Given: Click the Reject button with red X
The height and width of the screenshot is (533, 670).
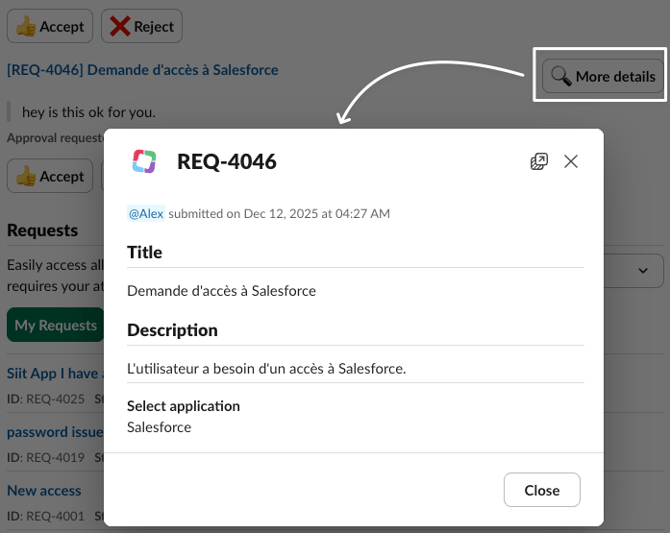Looking at the screenshot, I should 141,26.
